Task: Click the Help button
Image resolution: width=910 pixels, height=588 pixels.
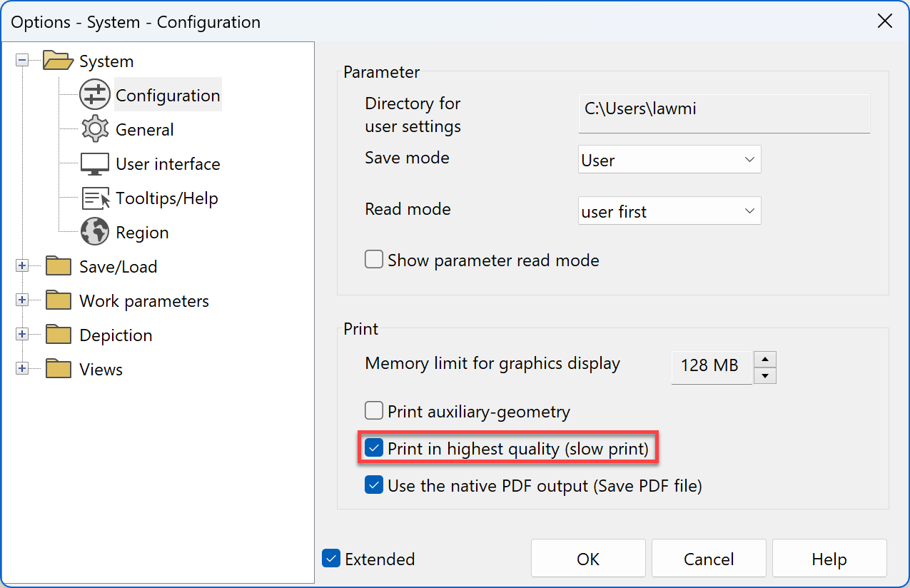Action: click(829, 558)
